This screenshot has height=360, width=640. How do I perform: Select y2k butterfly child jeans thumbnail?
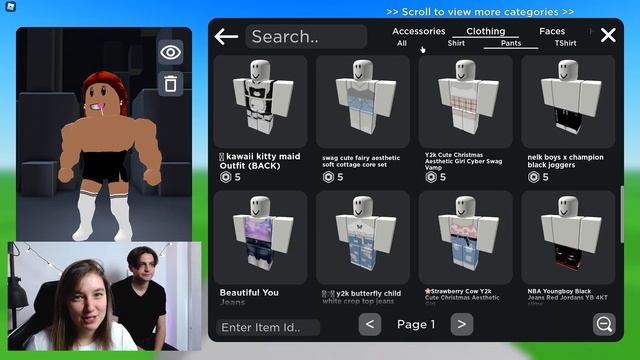click(363, 237)
